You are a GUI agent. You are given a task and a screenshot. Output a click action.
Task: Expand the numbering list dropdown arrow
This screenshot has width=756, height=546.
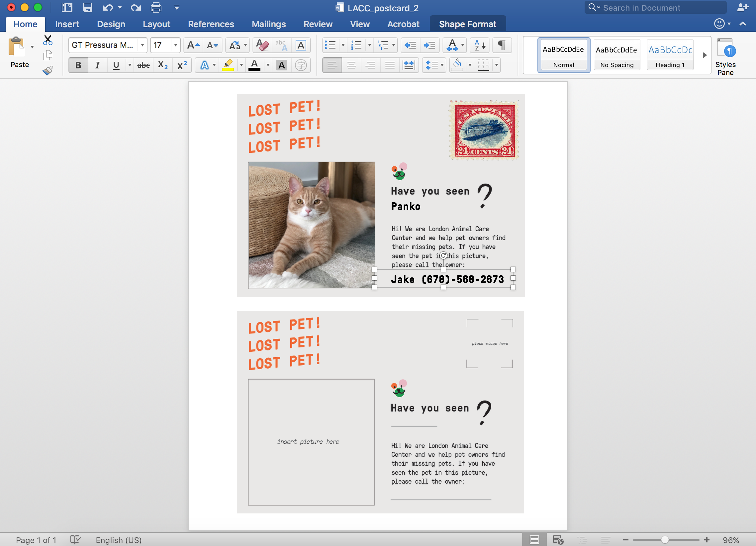click(369, 45)
